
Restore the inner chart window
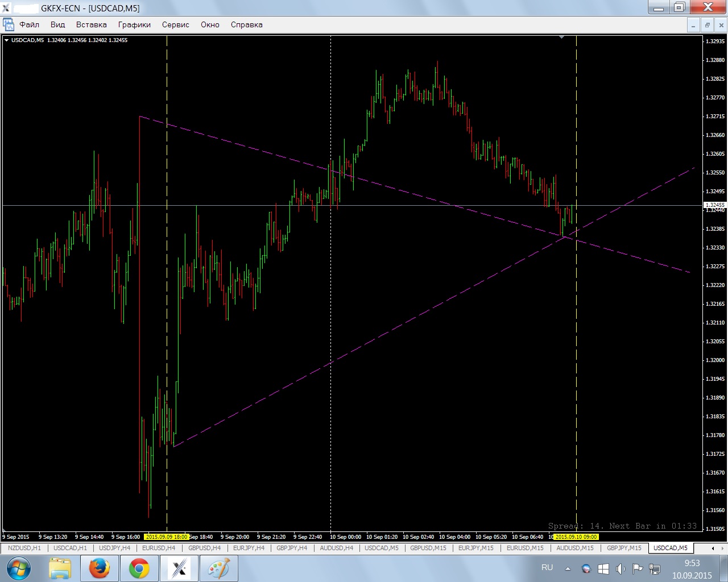tap(707, 25)
